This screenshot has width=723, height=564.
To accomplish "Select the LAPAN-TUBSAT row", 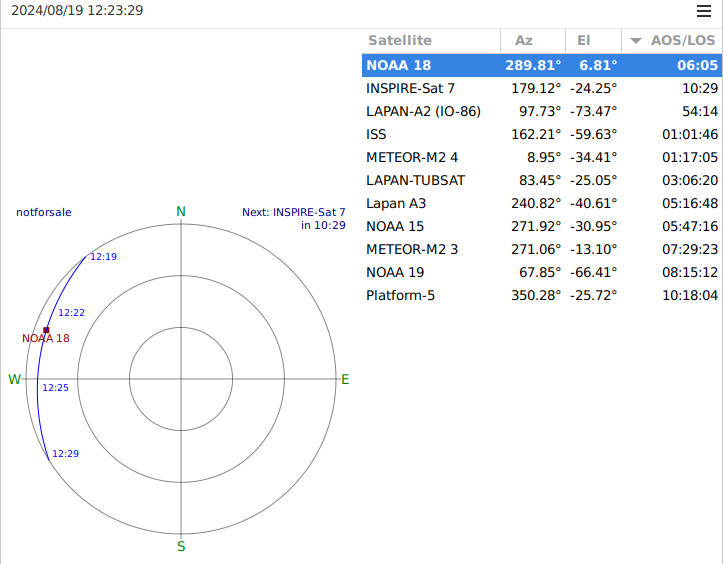I will coord(542,180).
